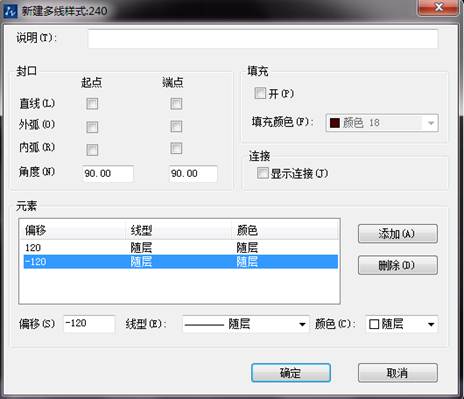Turn on 填充 开 checkbox
This screenshot has height=399, width=464.
[260, 93]
